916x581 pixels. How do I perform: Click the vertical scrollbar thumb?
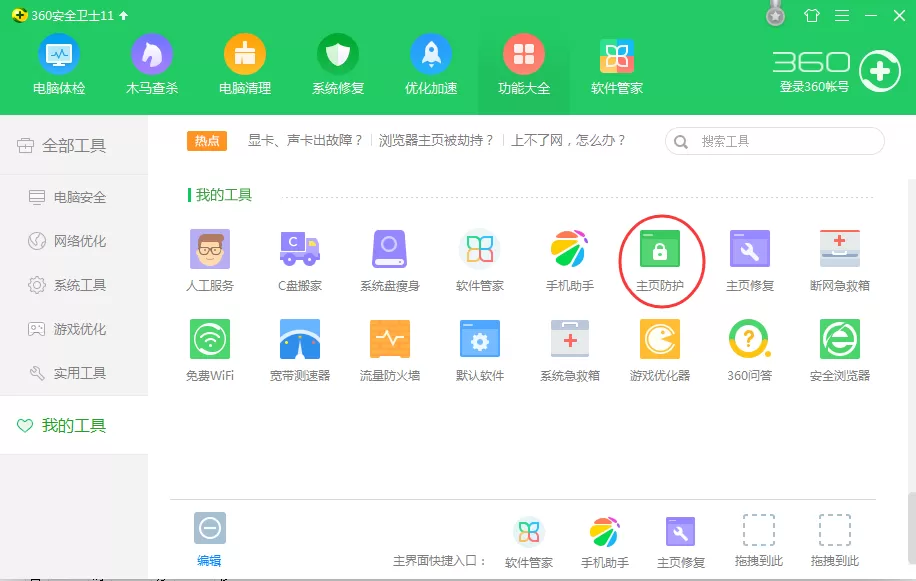912,526
